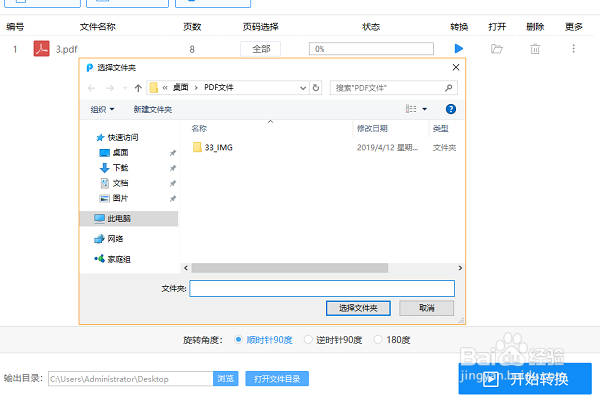Open the help question mark icon
This screenshot has width=600, height=397.
pos(451,109)
